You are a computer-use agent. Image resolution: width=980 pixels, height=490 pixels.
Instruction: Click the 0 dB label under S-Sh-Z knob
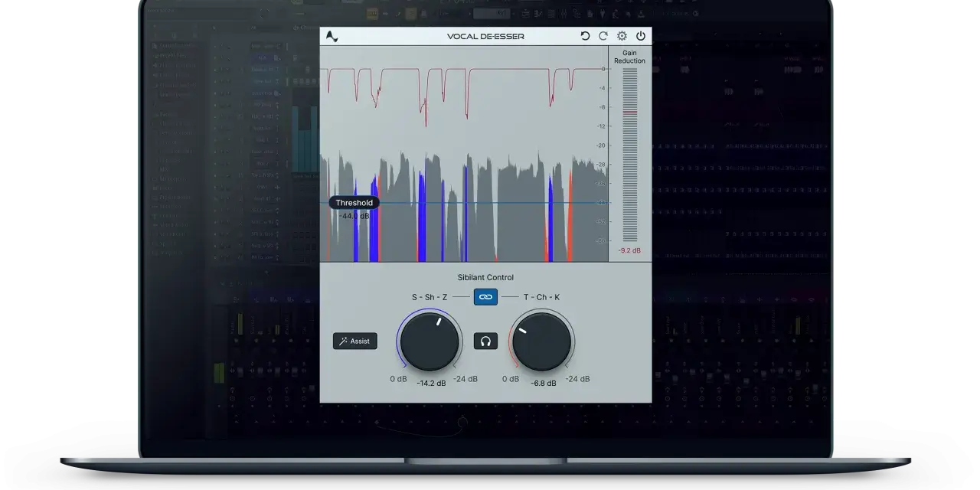[398, 378]
